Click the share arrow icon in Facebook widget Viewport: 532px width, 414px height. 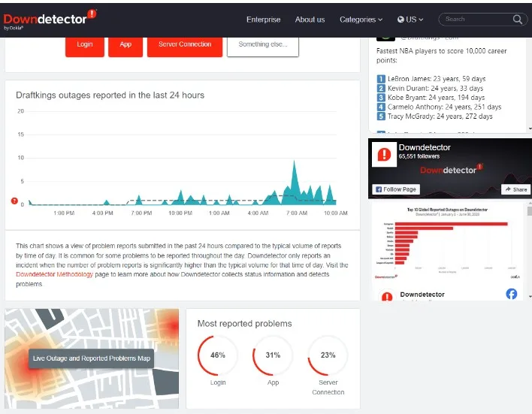point(508,189)
